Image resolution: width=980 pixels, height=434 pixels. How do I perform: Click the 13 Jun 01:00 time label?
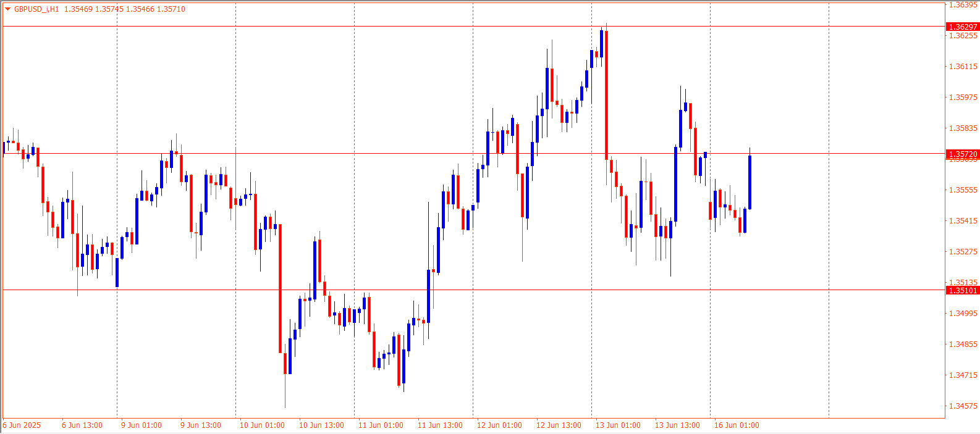pyautogui.click(x=618, y=425)
